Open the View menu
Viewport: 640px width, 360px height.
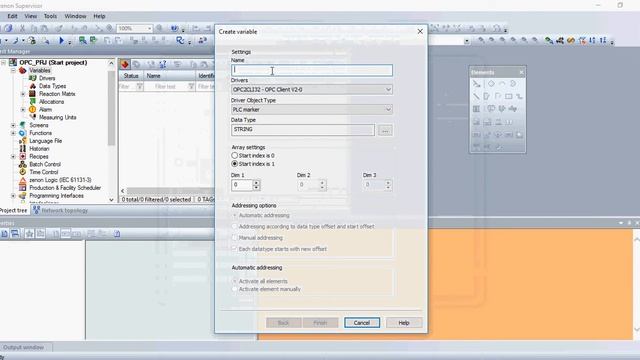pos(31,16)
